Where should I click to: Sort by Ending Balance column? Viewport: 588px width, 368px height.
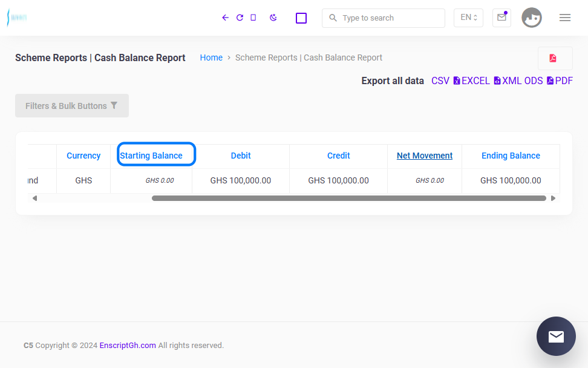click(511, 156)
